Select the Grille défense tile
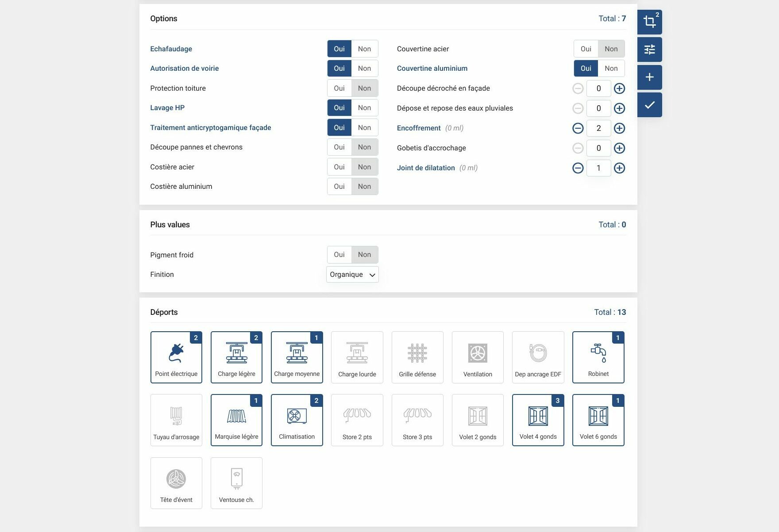This screenshot has width=779, height=532. click(x=417, y=357)
